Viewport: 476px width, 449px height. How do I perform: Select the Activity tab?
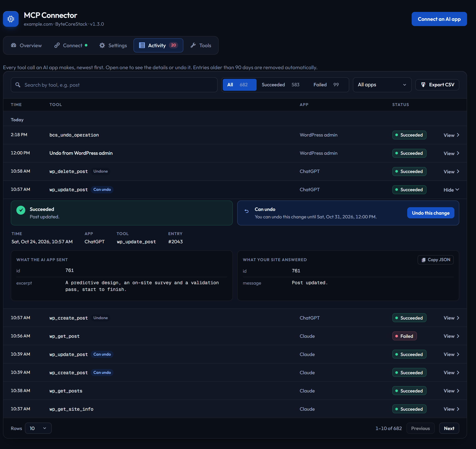tap(158, 46)
